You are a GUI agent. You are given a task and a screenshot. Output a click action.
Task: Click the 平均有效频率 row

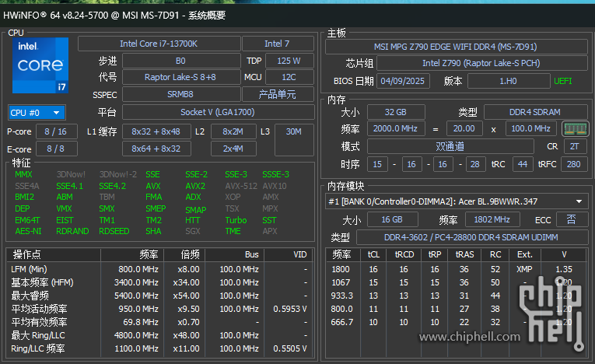pos(159,322)
